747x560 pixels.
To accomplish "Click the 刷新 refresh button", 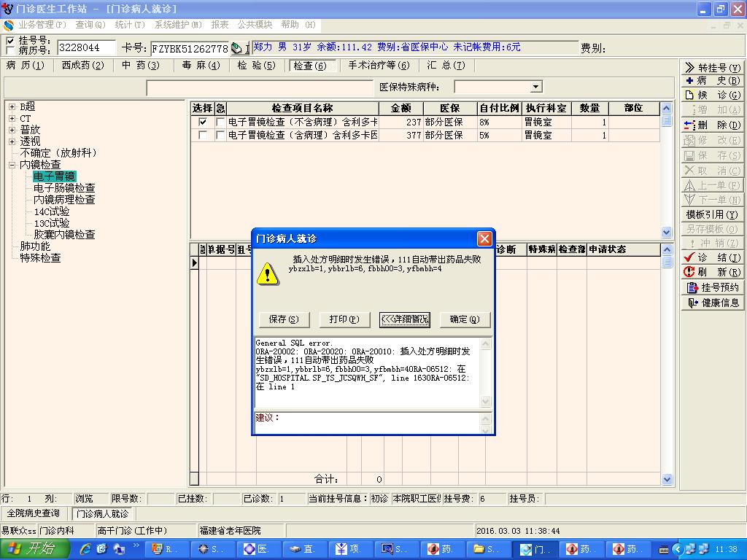I will [712, 273].
